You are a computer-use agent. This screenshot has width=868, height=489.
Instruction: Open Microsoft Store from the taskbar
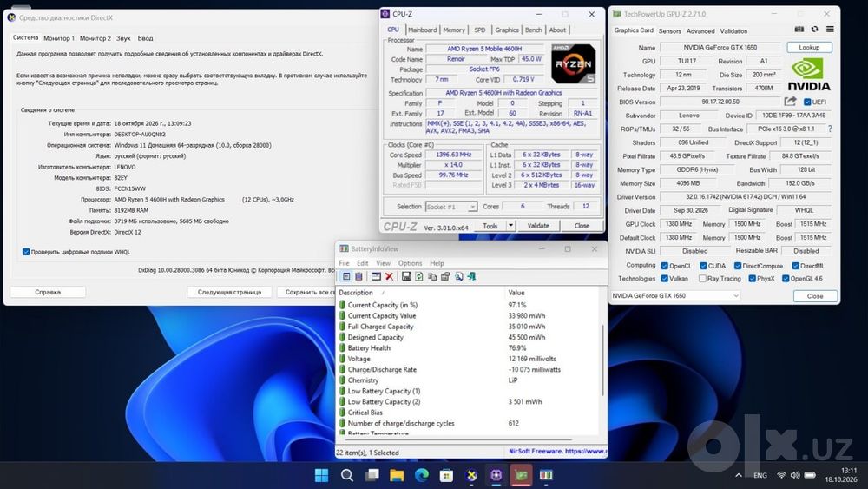point(446,475)
